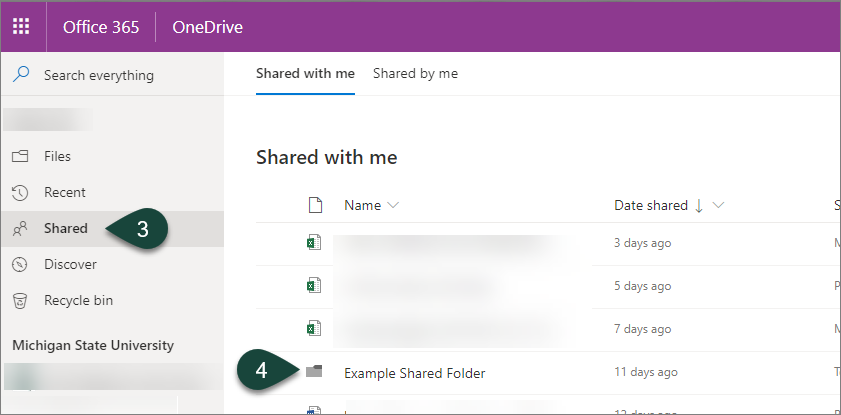
Task: Click the Michigan State University heading
Action: [x=93, y=345]
